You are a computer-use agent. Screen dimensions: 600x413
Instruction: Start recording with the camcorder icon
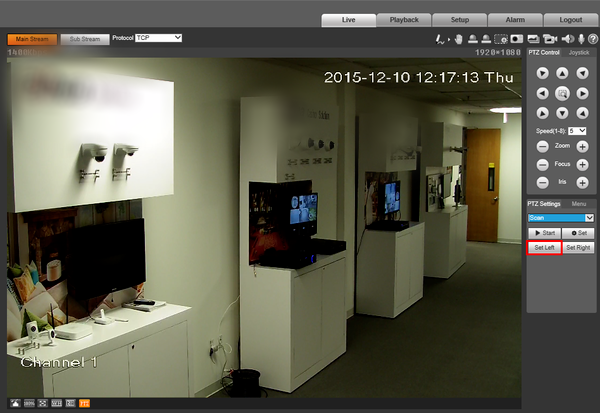coord(550,39)
